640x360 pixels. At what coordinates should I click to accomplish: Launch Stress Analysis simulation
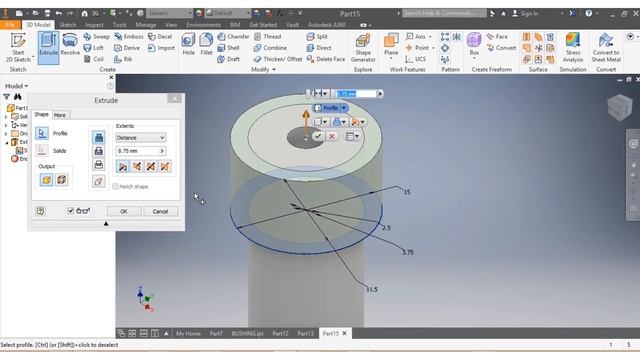pyautogui.click(x=573, y=48)
